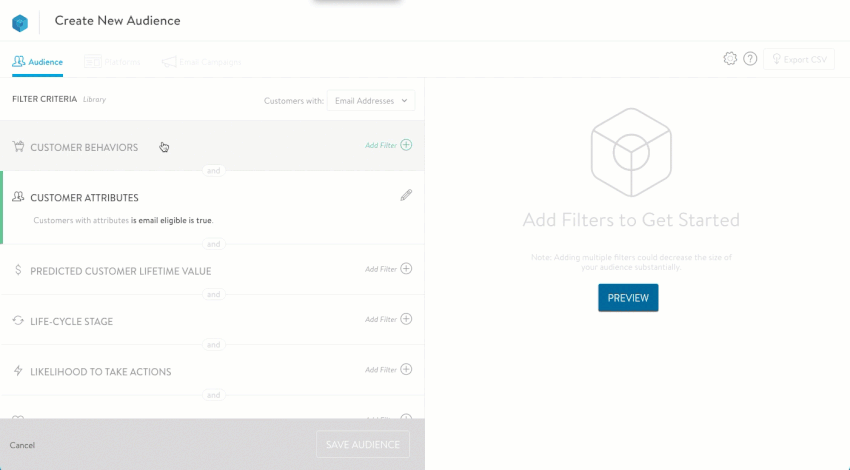Open help with the question mark icon
Screen dimensions: 850x470
pyautogui.click(x=749, y=59)
